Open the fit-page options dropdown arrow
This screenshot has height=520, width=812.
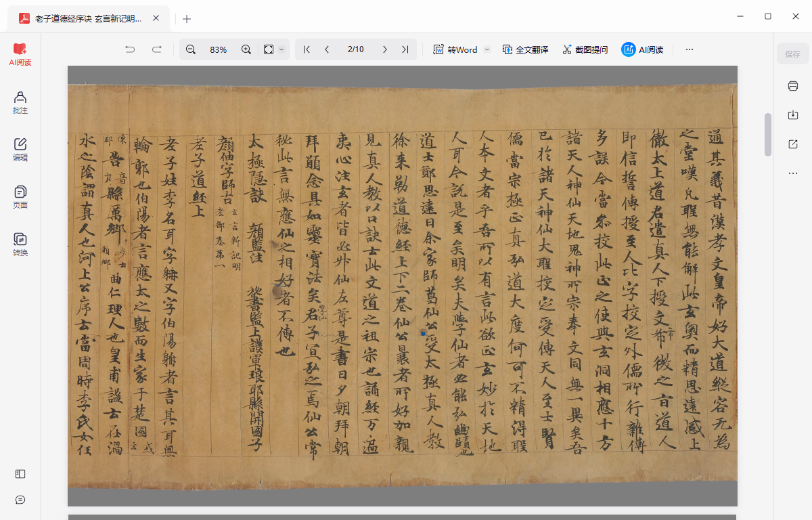[x=281, y=49]
